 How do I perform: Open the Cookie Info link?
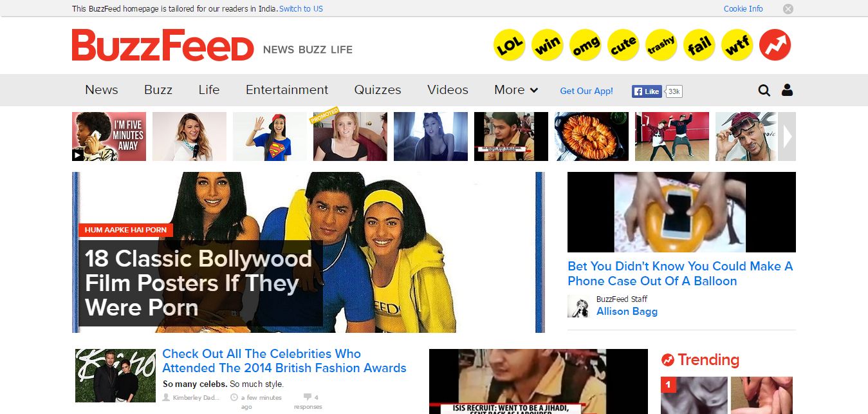(743, 9)
